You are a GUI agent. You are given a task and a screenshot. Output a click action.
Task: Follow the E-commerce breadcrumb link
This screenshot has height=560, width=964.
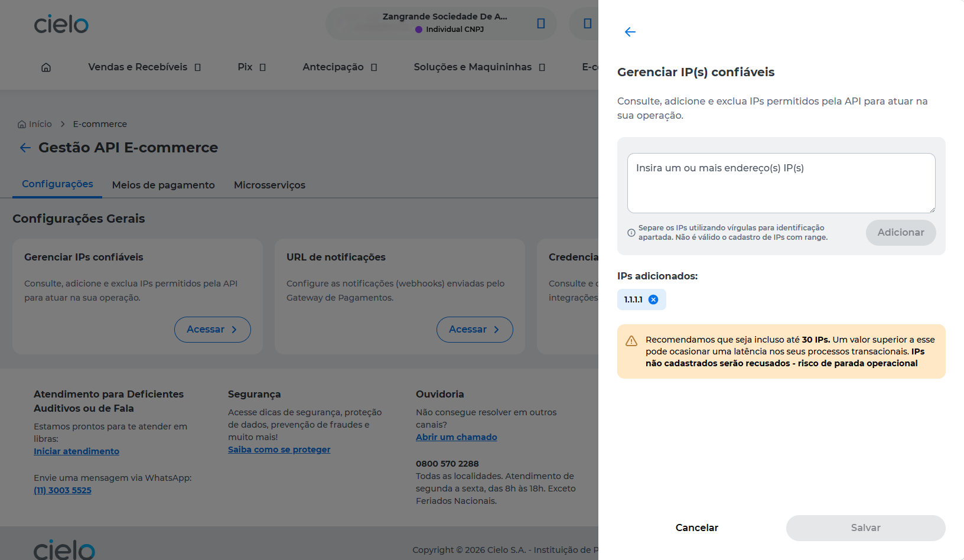coord(100,124)
